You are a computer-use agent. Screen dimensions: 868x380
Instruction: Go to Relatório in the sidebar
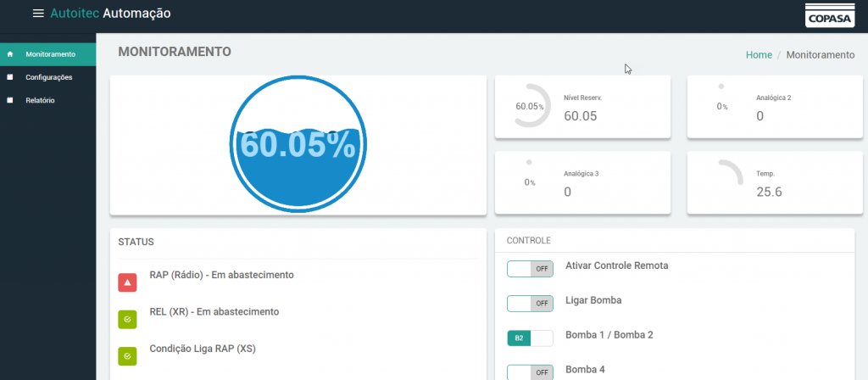coord(40,100)
